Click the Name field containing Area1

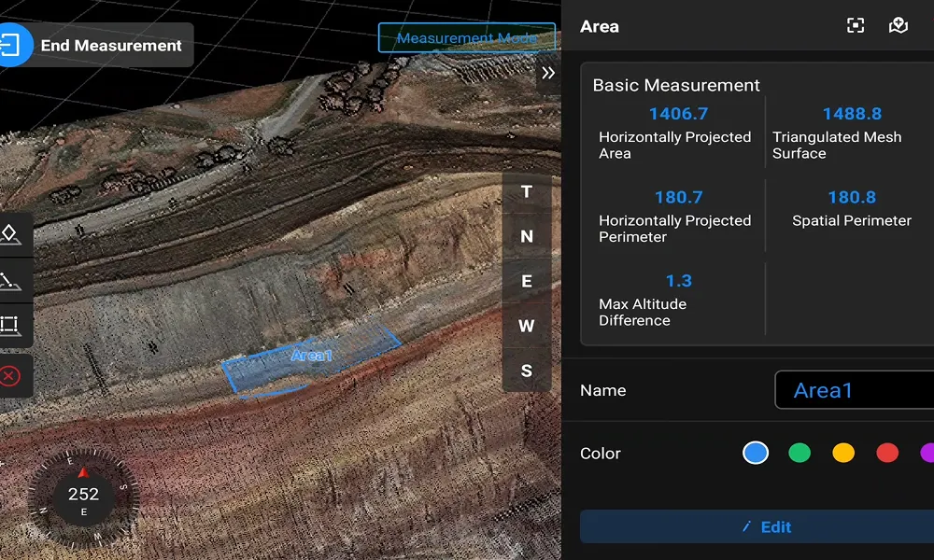click(854, 390)
